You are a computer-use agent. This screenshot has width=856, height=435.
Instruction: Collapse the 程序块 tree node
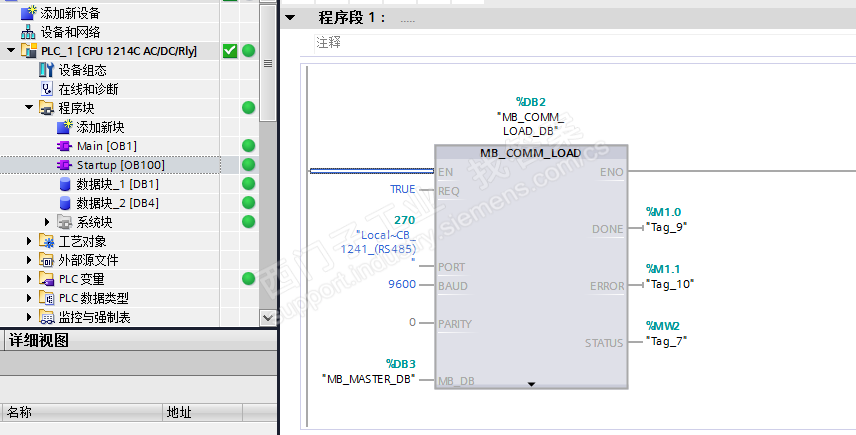[29, 108]
